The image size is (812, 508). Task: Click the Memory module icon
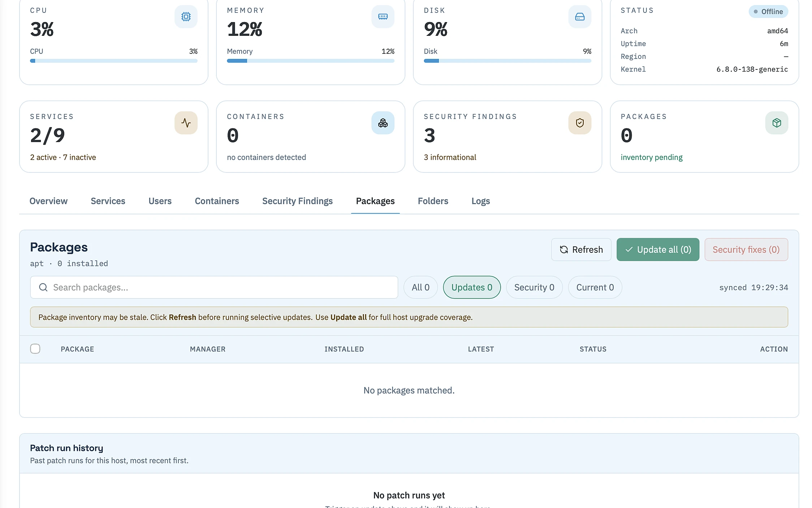click(x=383, y=17)
